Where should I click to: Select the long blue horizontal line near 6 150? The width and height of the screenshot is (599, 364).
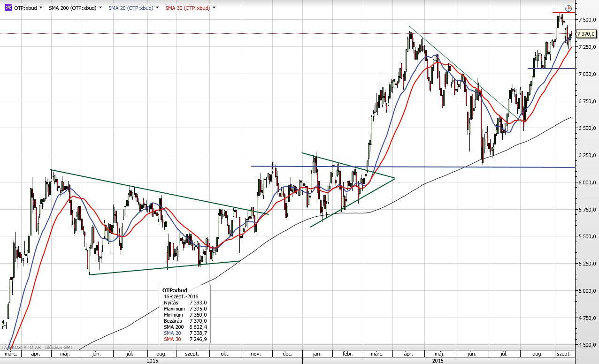point(413,167)
